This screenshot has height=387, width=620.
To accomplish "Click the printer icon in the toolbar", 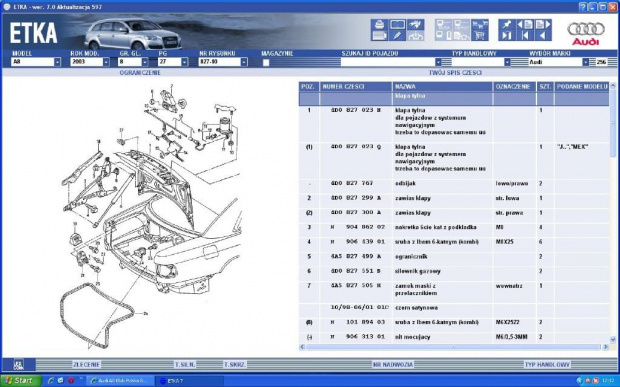I will [x=379, y=25].
